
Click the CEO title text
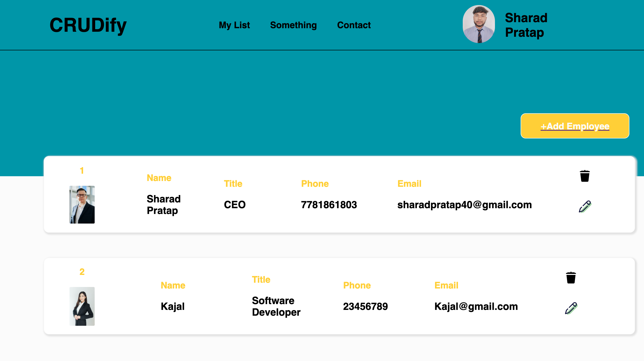pos(235,205)
